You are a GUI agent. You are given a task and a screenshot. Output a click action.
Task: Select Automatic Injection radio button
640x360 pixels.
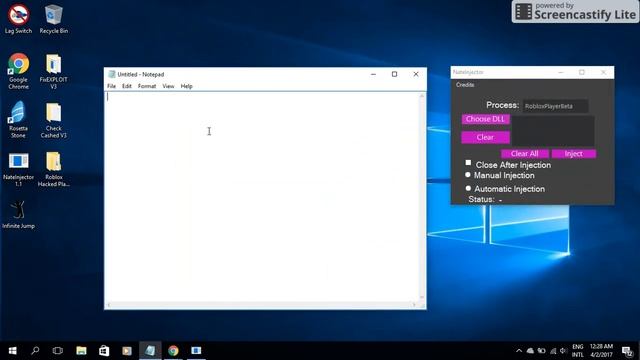tap(468, 188)
